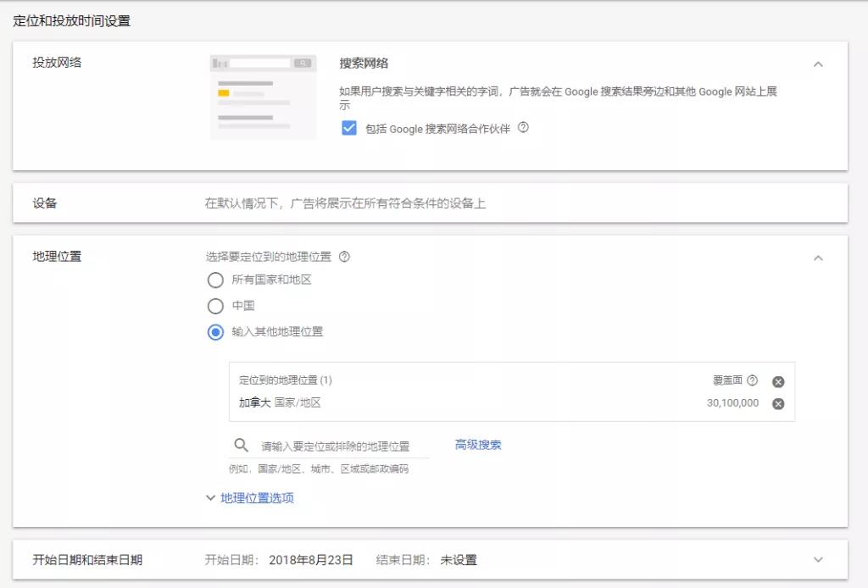The width and height of the screenshot is (868, 588).
Task: Collapse the 投放网络 section chevron
Action: click(x=819, y=64)
